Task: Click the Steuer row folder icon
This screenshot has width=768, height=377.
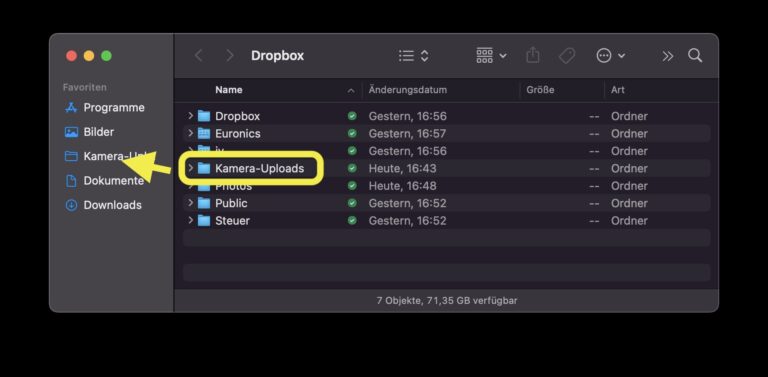Action: [x=204, y=220]
